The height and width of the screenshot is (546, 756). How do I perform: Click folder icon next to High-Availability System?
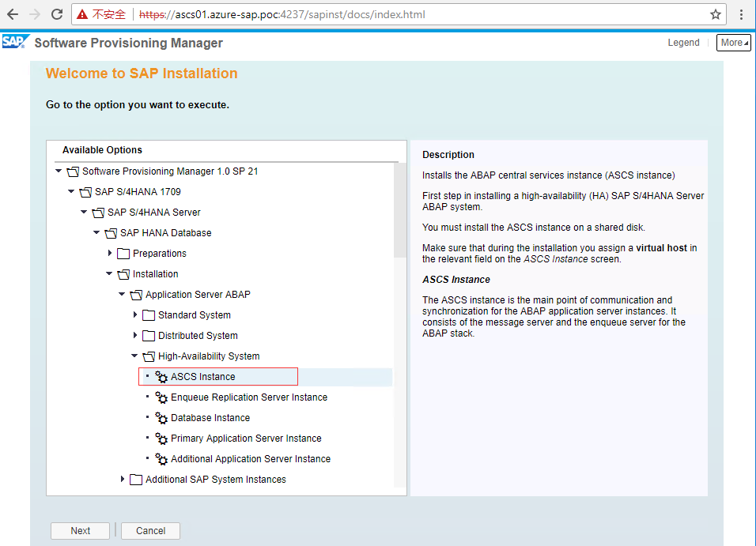tap(149, 356)
